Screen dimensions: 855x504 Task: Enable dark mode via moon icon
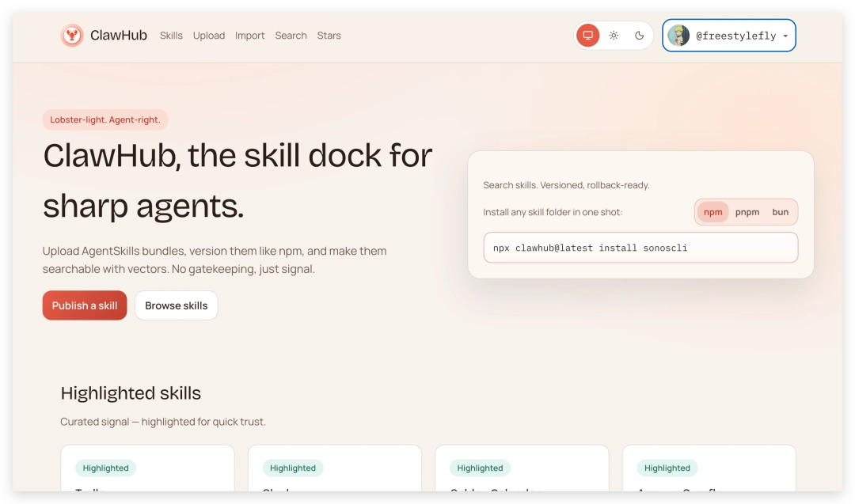pyautogui.click(x=638, y=35)
